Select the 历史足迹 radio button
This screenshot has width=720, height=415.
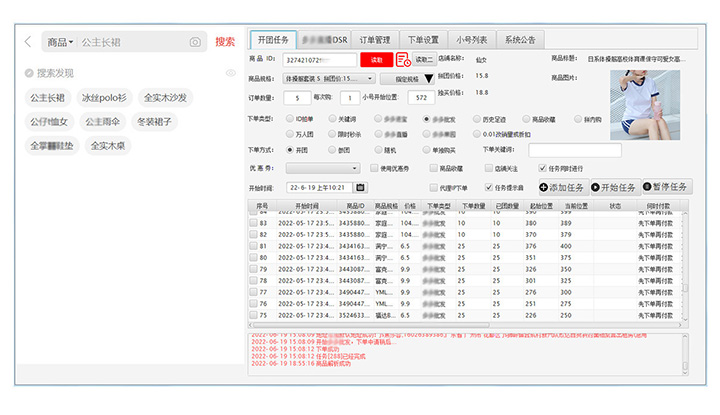pyautogui.click(x=479, y=118)
